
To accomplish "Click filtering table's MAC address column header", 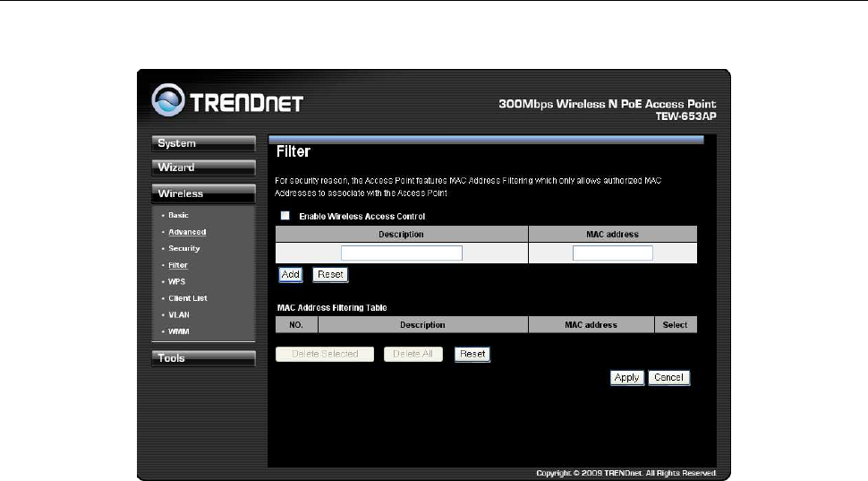I will click(x=591, y=325).
